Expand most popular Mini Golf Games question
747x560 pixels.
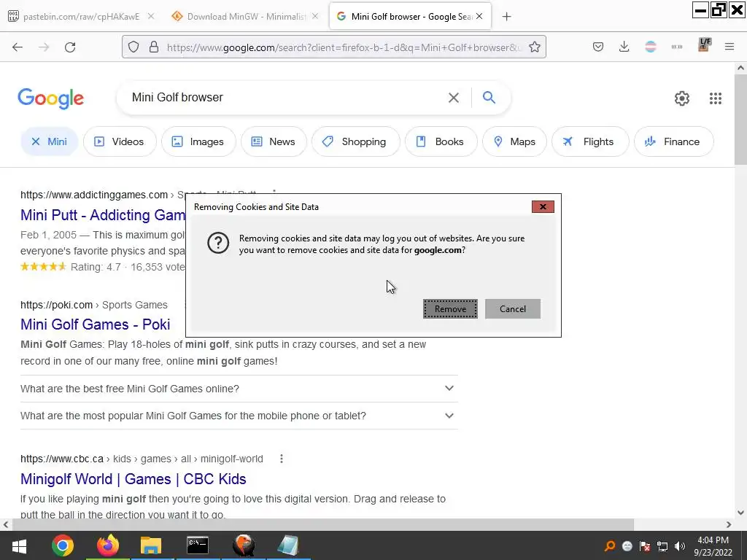239,416
